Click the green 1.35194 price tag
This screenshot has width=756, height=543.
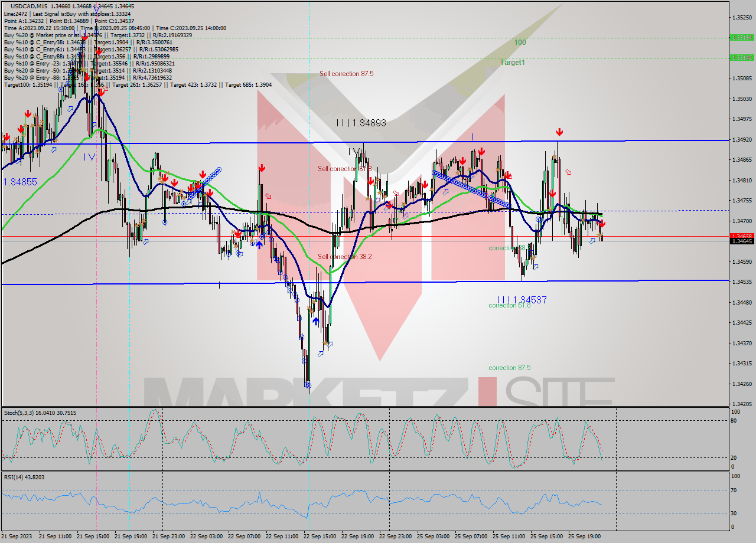[x=741, y=37]
